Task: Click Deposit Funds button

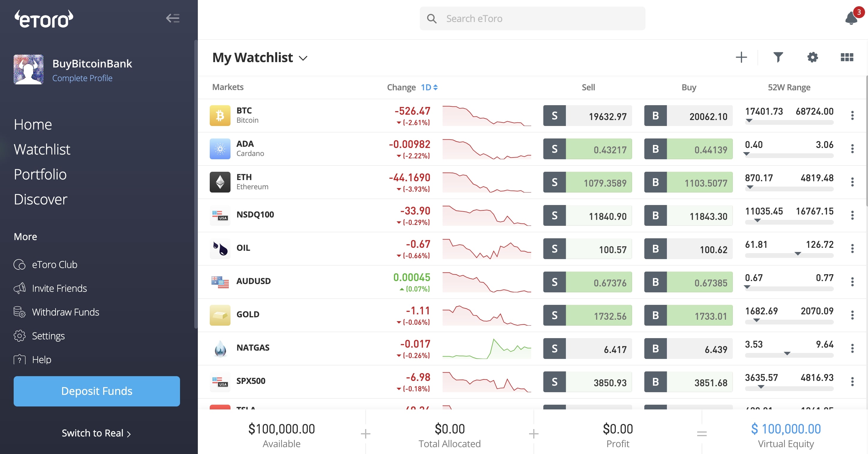Action: click(x=97, y=391)
